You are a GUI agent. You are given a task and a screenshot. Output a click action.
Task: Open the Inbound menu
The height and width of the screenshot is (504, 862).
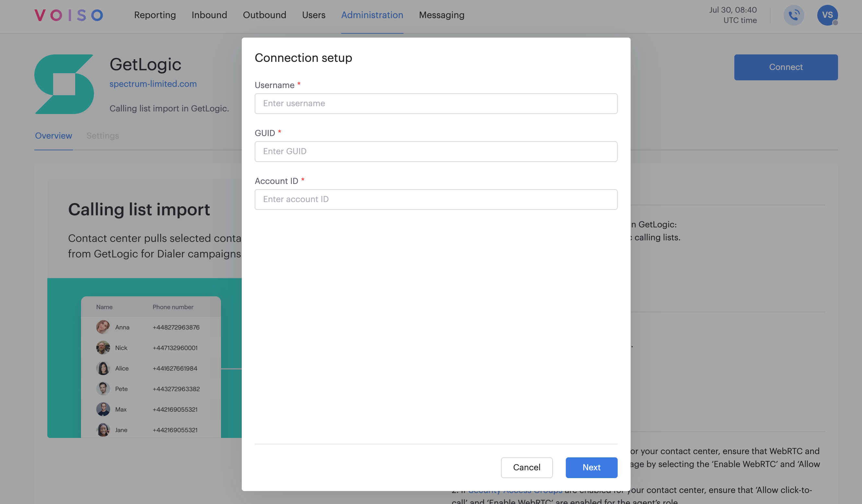click(x=209, y=15)
